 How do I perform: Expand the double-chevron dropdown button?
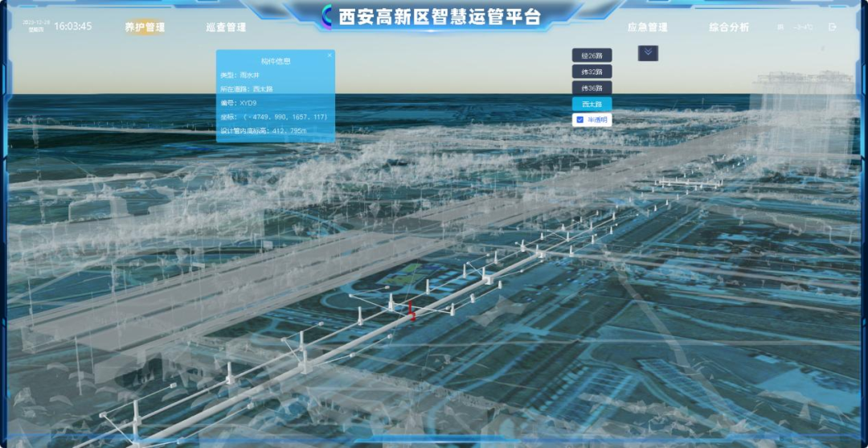click(x=648, y=52)
